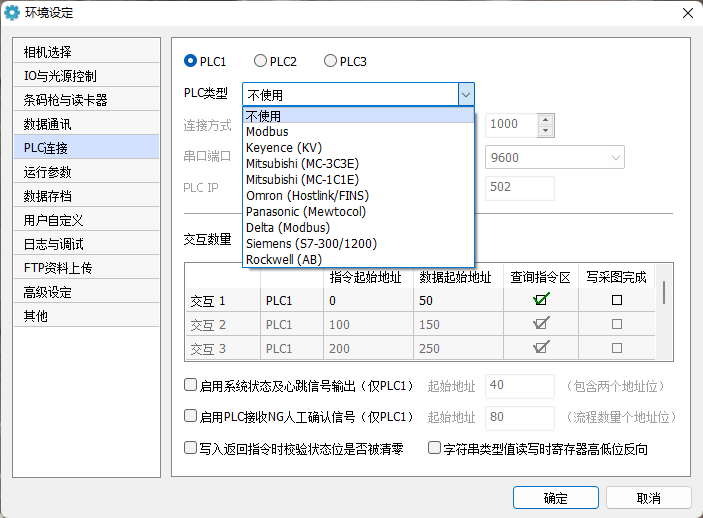Enable PLC NG manual confirmation signal checkbox
This screenshot has height=518, width=703.
point(191,416)
